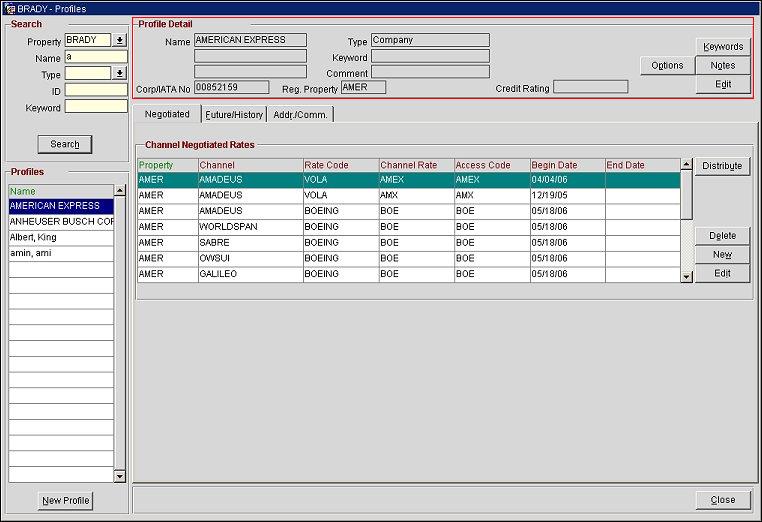
Task: Delete the selected negotiated rate
Action: [722, 236]
